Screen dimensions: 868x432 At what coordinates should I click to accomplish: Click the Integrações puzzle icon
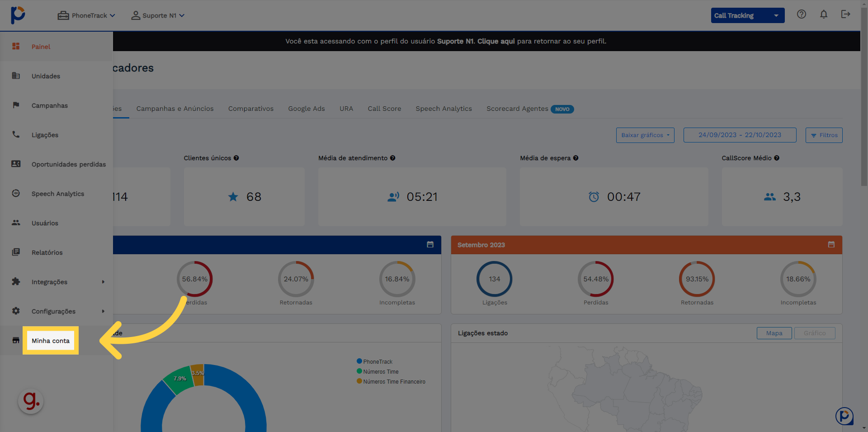pos(16,281)
